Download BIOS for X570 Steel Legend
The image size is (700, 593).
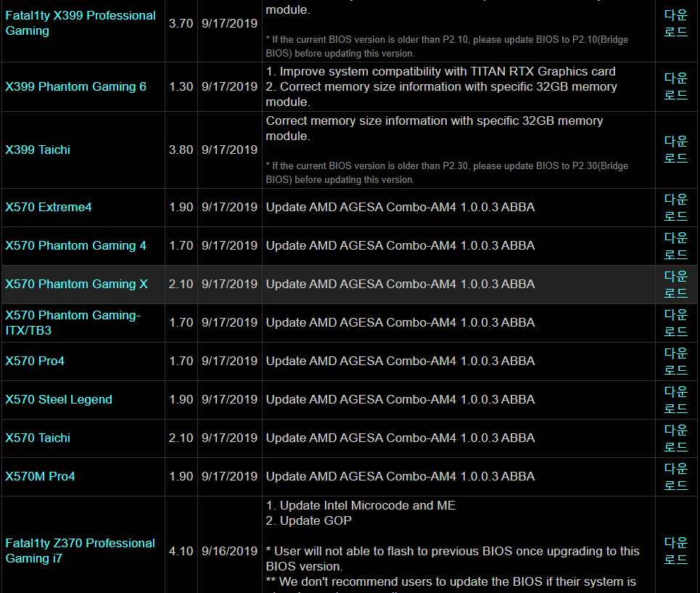pos(675,399)
